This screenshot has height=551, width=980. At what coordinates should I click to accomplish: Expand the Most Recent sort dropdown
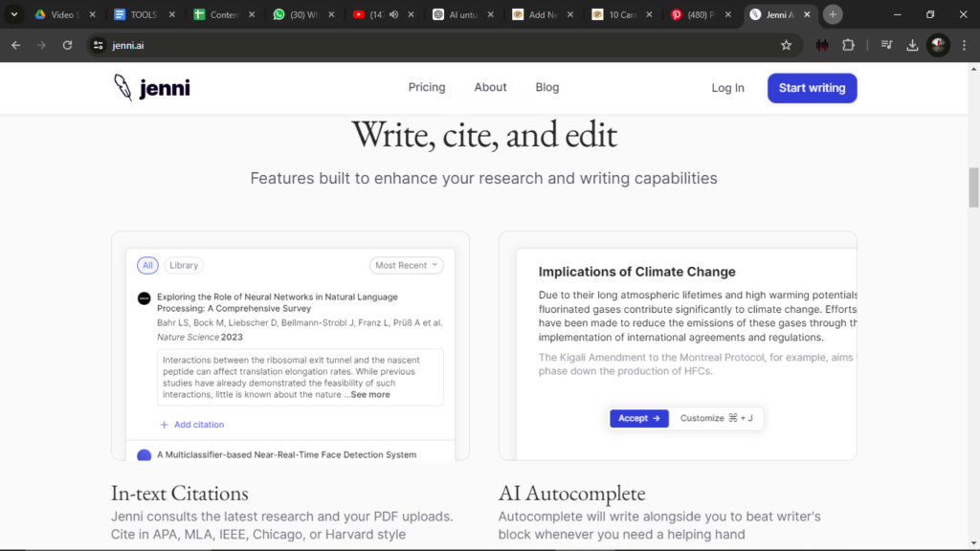pyautogui.click(x=406, y=265)
